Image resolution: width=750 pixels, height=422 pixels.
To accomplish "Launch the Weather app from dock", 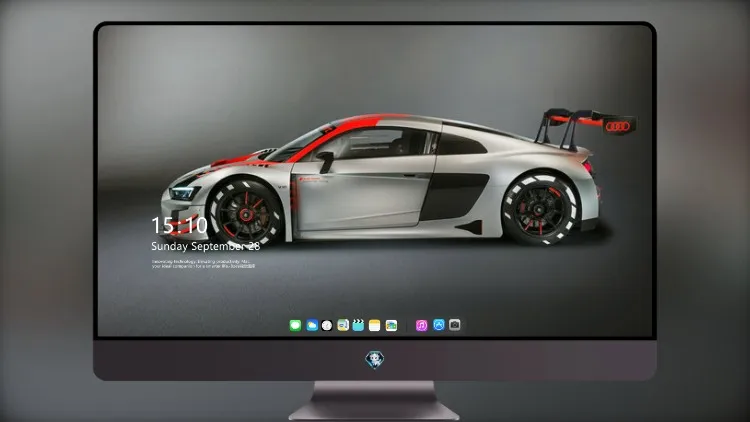I will (x=312, y=325).
